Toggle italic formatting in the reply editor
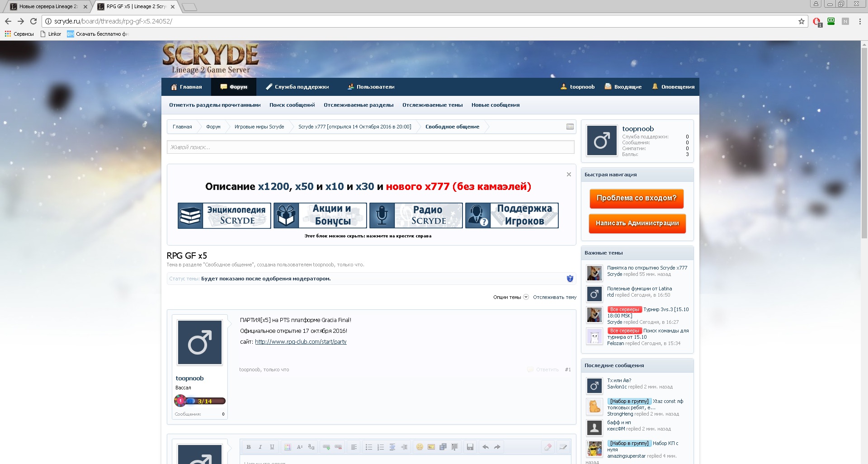This screenshot has height=464, width=868. (260, 447)
